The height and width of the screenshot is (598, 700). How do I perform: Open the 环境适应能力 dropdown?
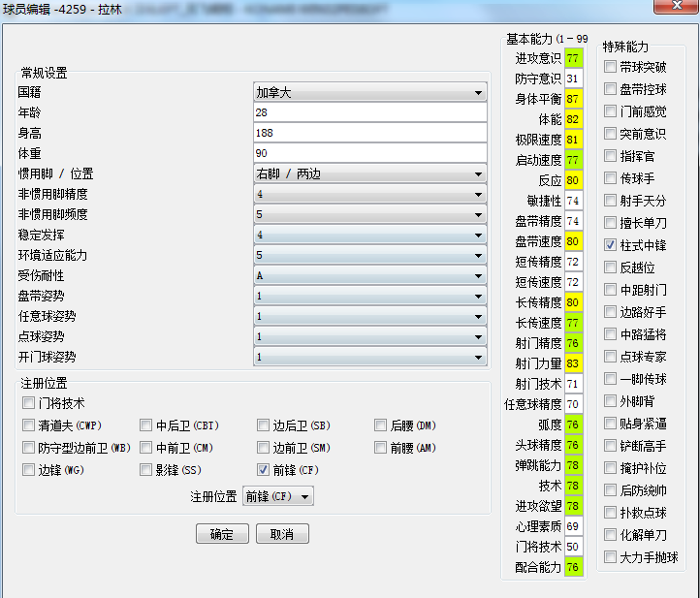pyautogui.click(x=370, y=255)
